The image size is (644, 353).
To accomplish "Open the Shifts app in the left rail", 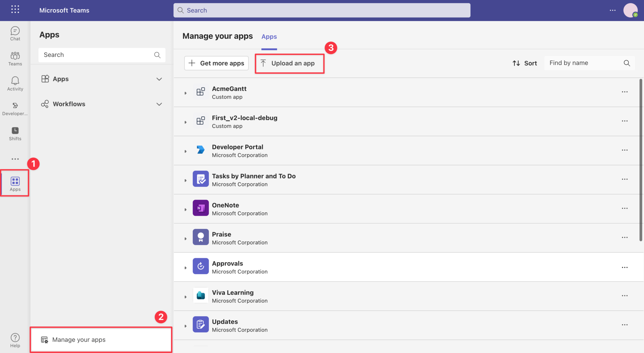I will (15, 134).
